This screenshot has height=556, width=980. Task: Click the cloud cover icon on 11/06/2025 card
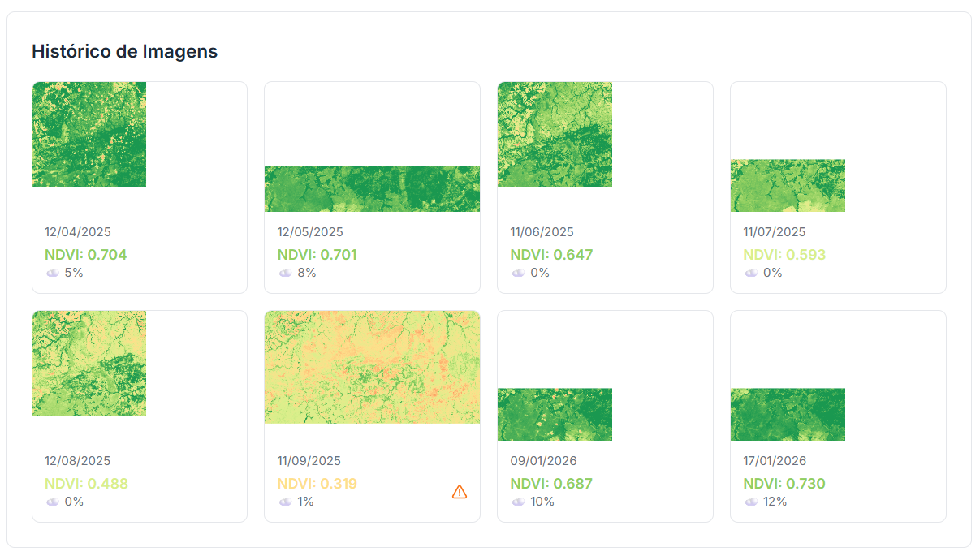click(518, 274)
